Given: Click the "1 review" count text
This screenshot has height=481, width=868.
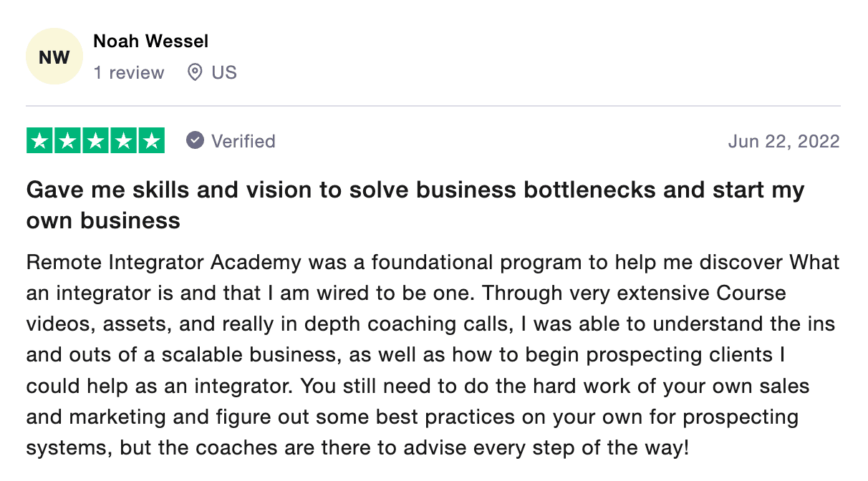Looking at the screenshot, I should tap(129, 72).
